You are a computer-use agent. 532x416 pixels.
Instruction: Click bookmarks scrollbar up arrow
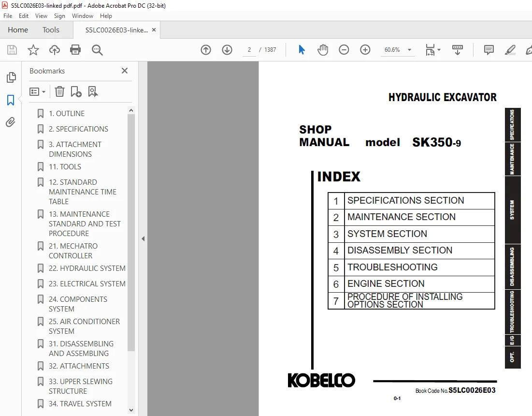tap(131, 110)
